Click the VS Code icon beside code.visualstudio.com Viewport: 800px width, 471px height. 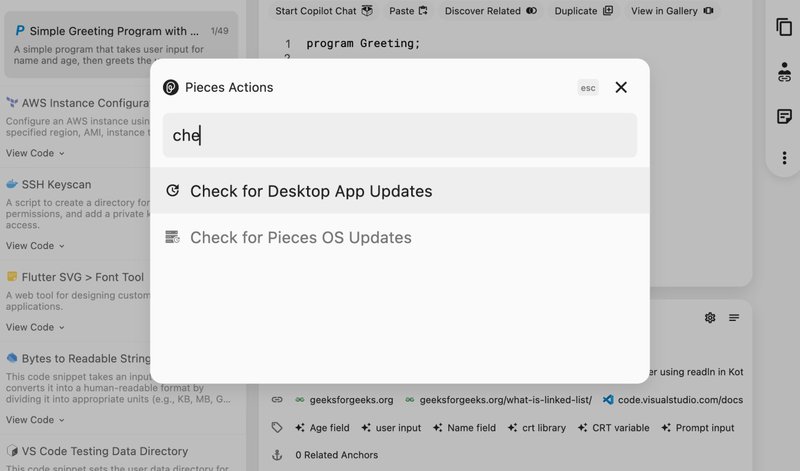(x=608, y=400)
